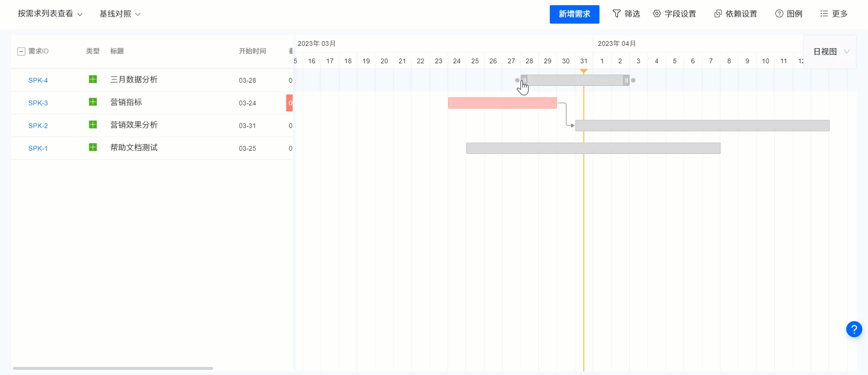This screenshot has height=375, width=868.
Task: Click the pink 营销指标 Gantt bar
Action: pos(502,103)
